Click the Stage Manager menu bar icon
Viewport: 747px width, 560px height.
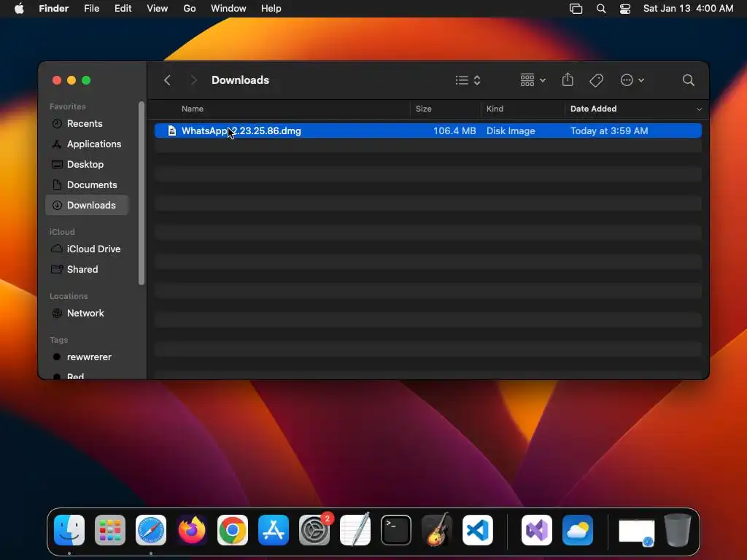(576, 9)
